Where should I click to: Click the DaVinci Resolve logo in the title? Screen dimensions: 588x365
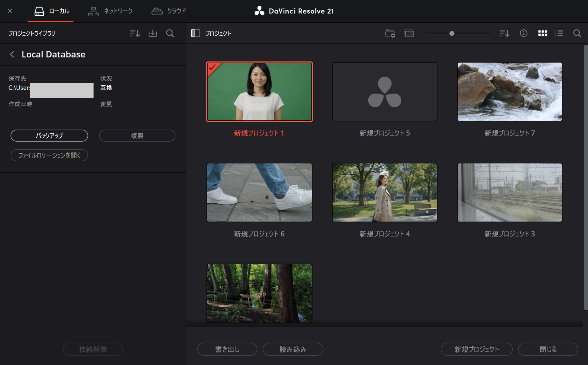(259, 11)
